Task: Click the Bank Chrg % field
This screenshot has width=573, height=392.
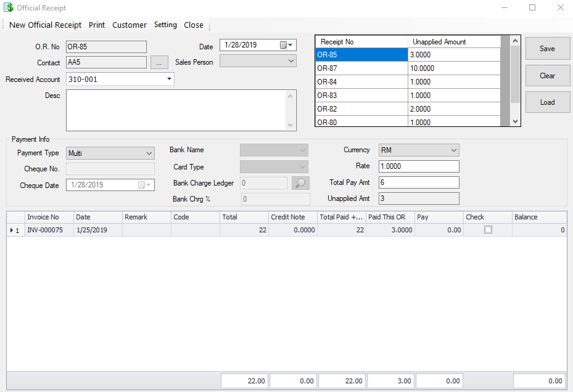Action: click(x=276, y=199)
